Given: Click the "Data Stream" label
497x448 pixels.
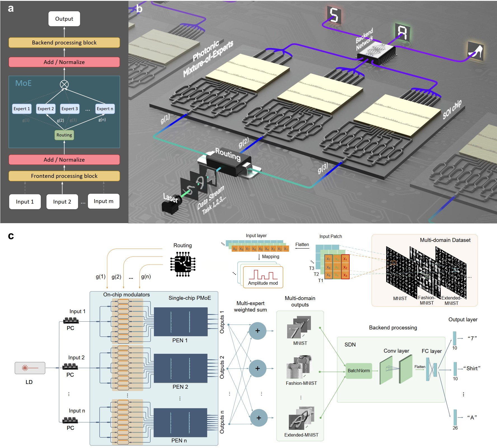Looking at the screenshot, I should pos(210,197).
